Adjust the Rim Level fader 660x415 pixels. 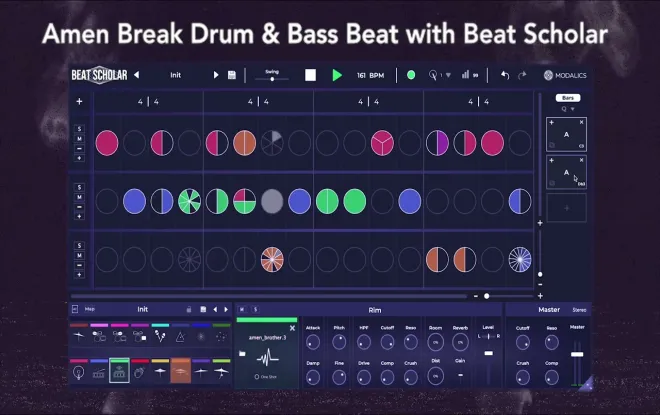pyautogui.click(x=488, y=354)
